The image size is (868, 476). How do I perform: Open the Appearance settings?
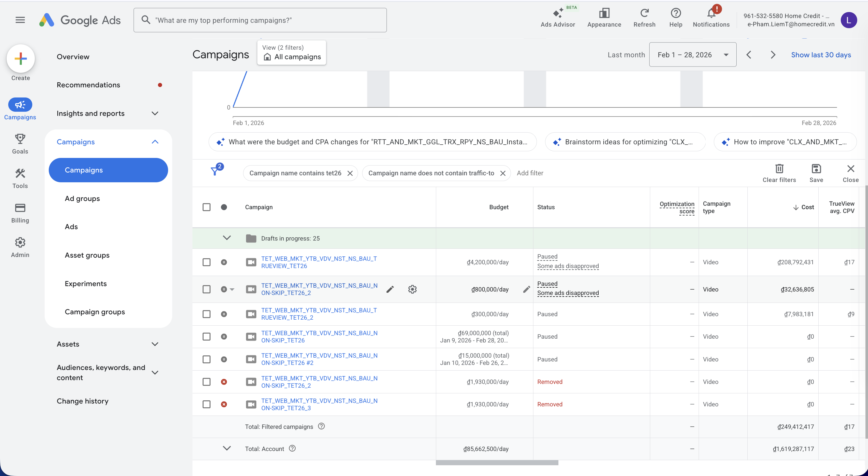point(604,17)
